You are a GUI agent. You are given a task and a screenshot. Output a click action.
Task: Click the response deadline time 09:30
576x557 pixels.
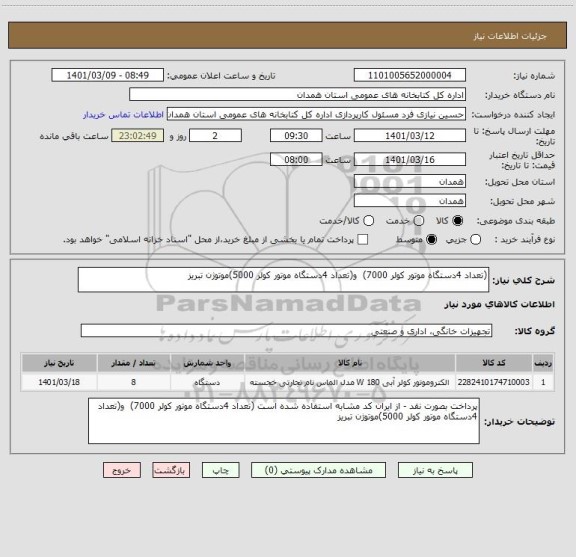(x=296, y=136)
